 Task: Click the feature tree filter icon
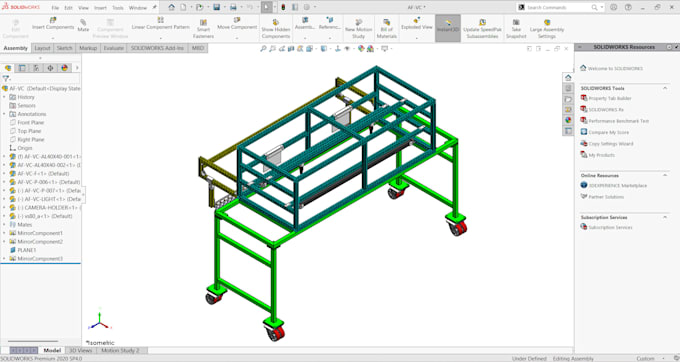point(6,78)
